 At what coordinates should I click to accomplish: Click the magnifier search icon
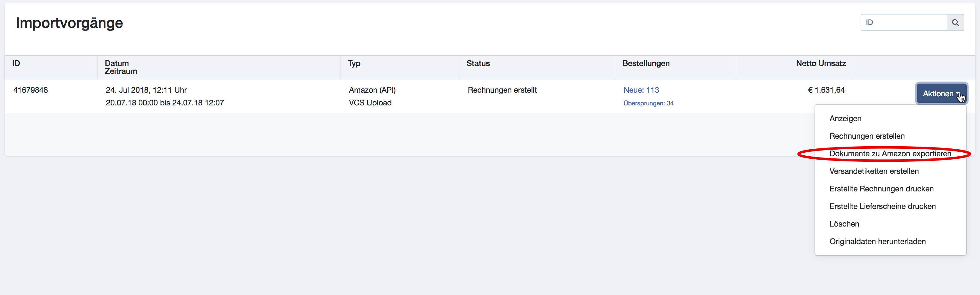[x=955, y=22]
